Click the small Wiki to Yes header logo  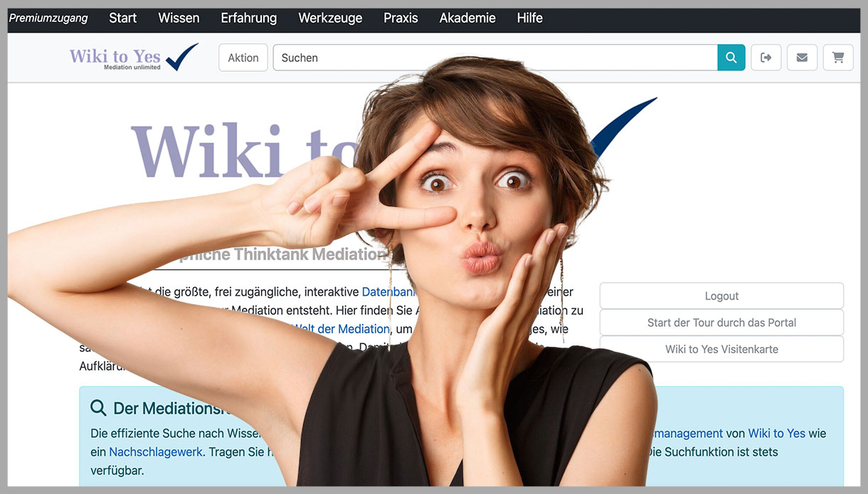[x=133, y=58]
